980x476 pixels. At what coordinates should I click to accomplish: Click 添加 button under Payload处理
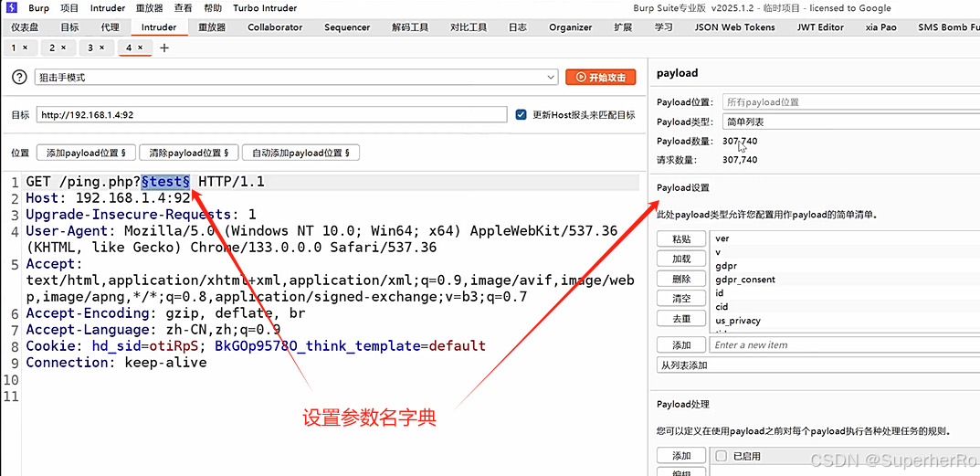coord(681,456)
